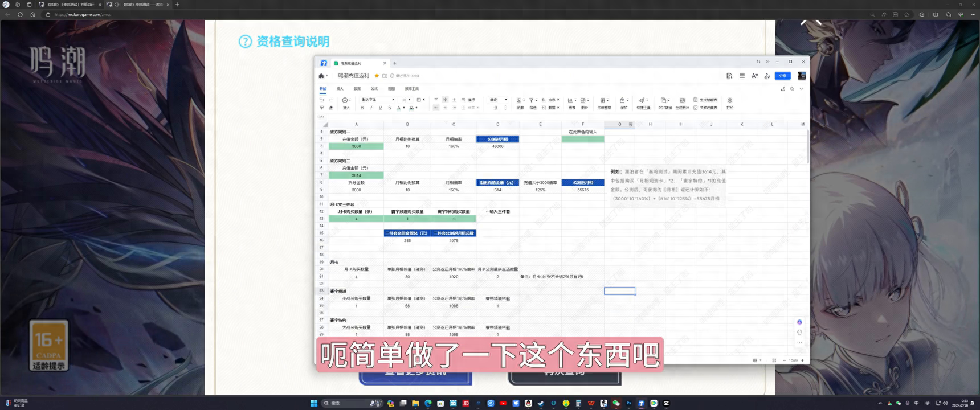Collapse the ribbon with chevron arrow
Image resolution: width=980 pixels, height=410 pixels.
(801, 89)
